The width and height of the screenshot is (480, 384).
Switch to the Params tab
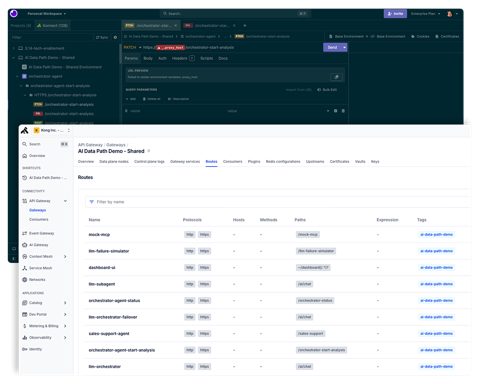pyautogui.click(x=131, y=58)
